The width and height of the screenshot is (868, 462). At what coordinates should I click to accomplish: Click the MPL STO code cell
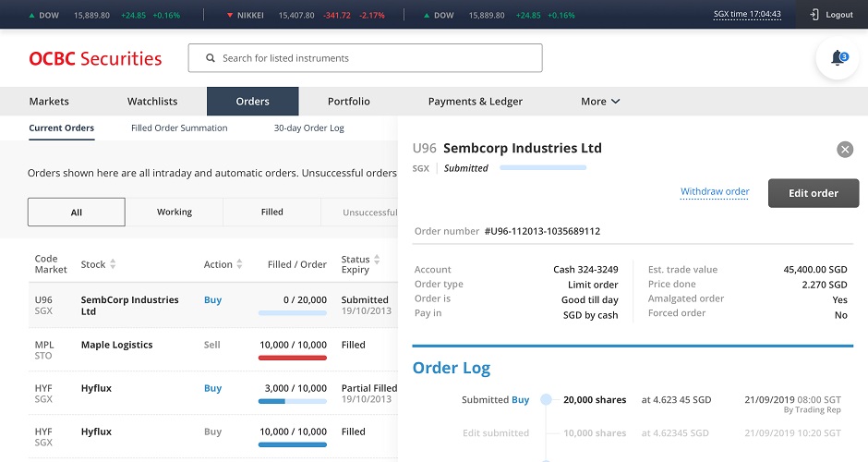coord(43,350)
